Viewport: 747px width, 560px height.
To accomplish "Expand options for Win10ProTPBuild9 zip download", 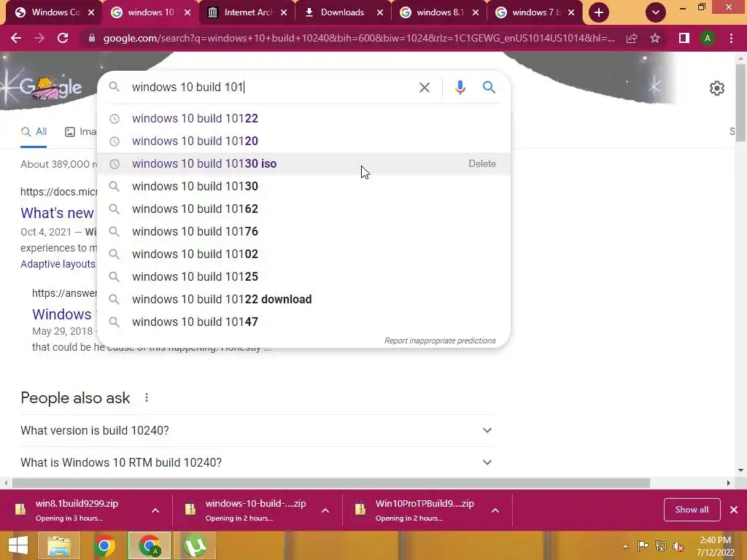I will pyautogui.click(x=495, y=510).
